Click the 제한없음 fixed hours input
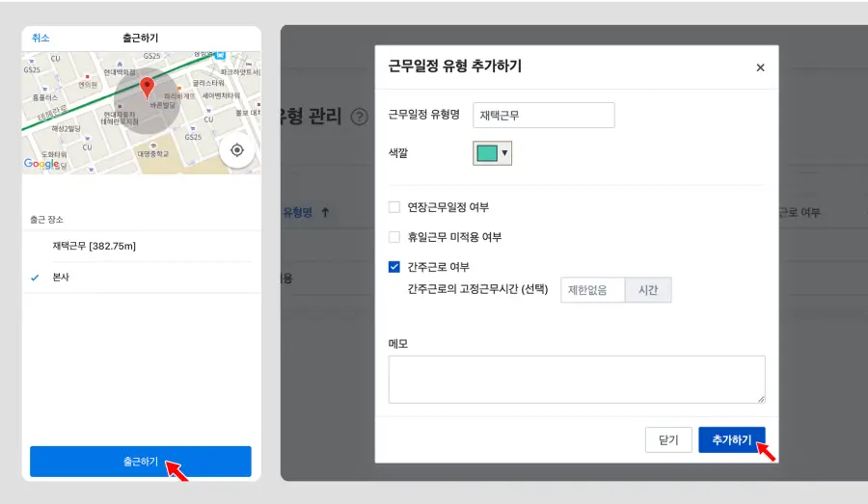 click(x=592, y=290)
